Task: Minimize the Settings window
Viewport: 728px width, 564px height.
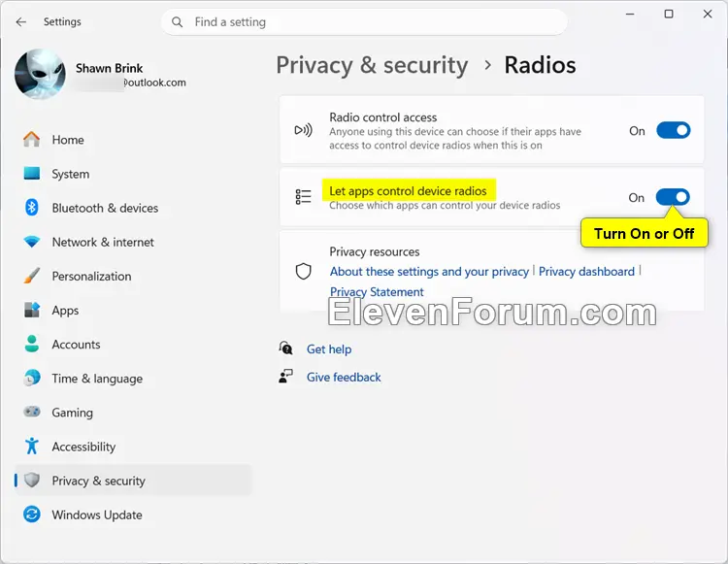Action: (630, 14)
